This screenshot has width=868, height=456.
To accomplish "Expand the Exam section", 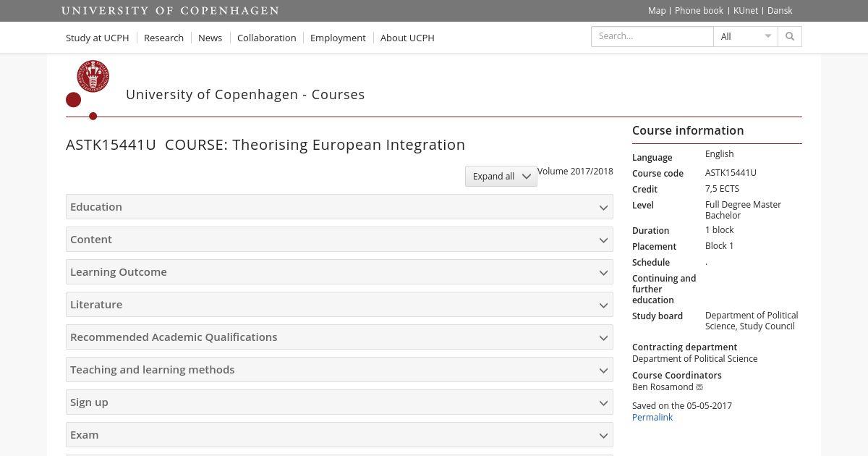I will pyautogui.click(x=339, y=435).
